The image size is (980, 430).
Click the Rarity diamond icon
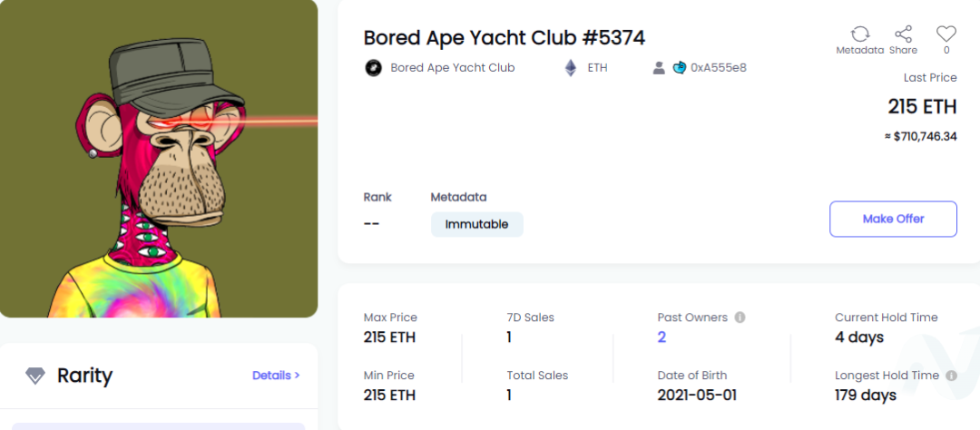click(x=35, y=376)
